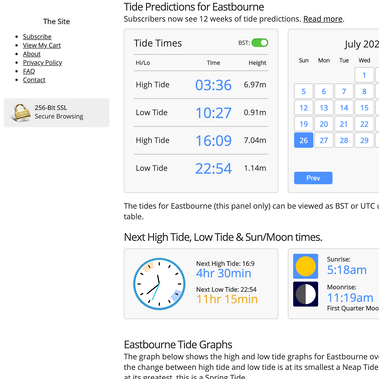Image resolution: width=379 pixels, height=379 pixels.
Task: Click the 03:36 high tide time
Action: coord(213,85)
